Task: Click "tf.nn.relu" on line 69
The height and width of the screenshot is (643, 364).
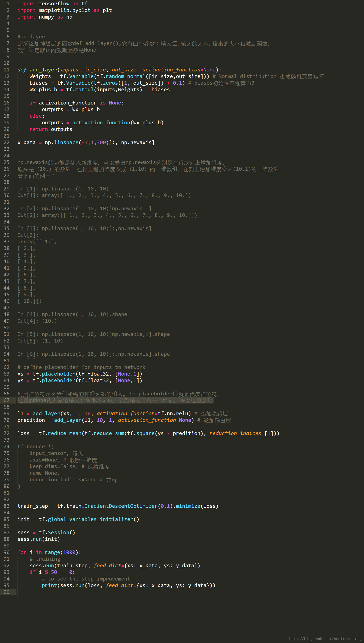Action: (x=173, y=414)
